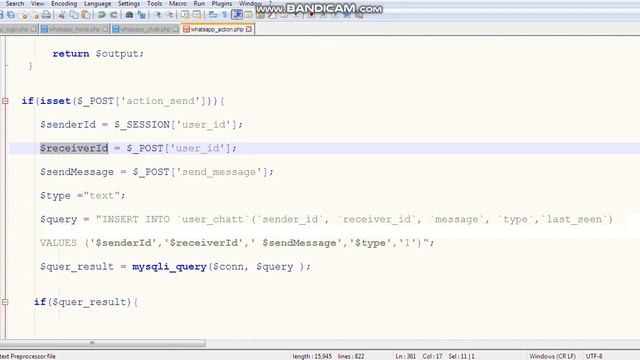
Task: Click the return keyword in the code
Action: 71,53
